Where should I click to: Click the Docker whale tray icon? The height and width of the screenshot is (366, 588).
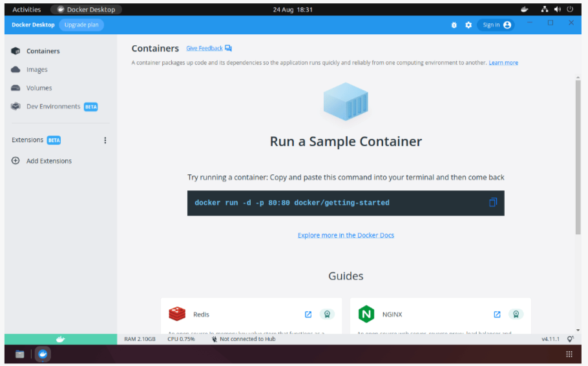[524, 10]
